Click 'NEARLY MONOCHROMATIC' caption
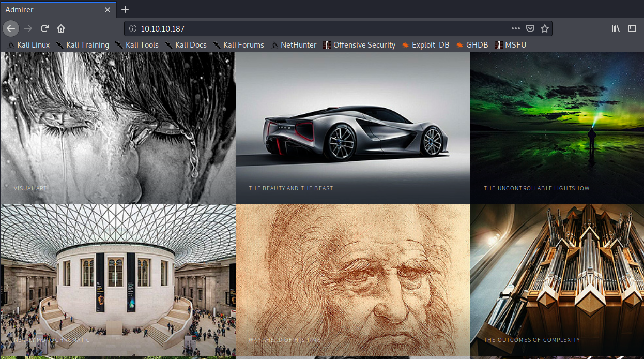The image size is (644, 359). point(52,340)
